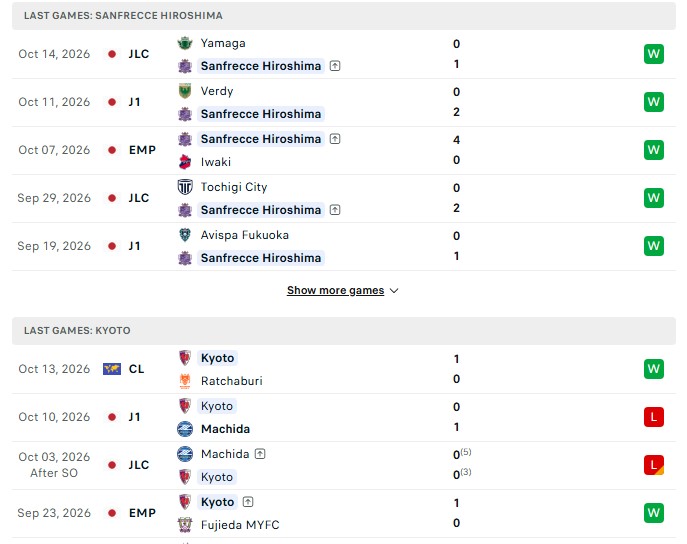Click the advancing icon next to Sanfrecce Hiroshima on Oct 07
The width and height of the screenshot is (687, 544).
click(335, 139)
